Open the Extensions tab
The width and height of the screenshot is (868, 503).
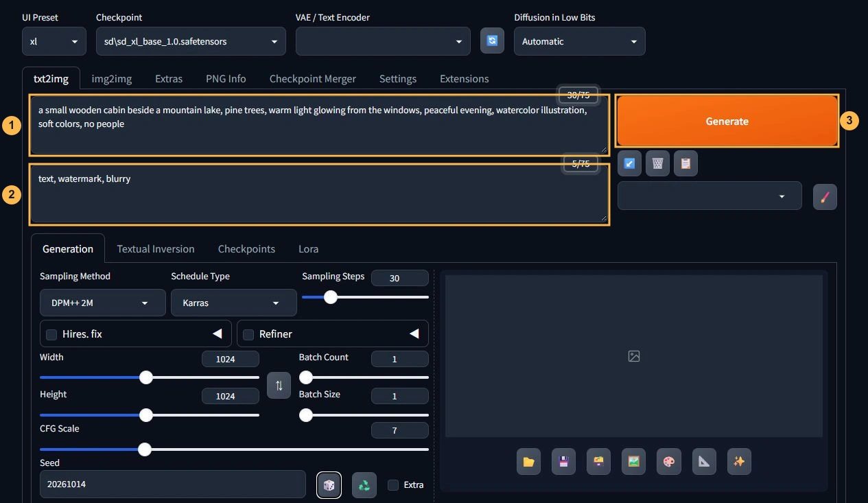[x=465, y=79]
